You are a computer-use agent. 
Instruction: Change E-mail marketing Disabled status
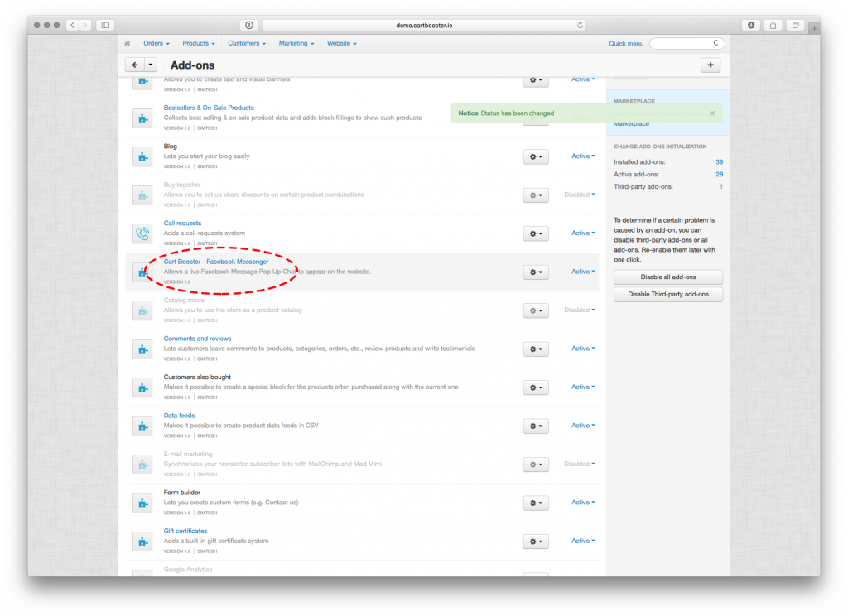[579, 464]
